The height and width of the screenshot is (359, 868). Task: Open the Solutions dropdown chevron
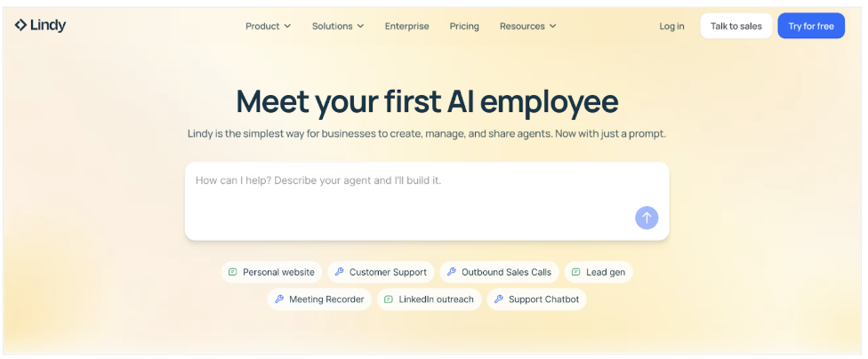pos(360,27)
